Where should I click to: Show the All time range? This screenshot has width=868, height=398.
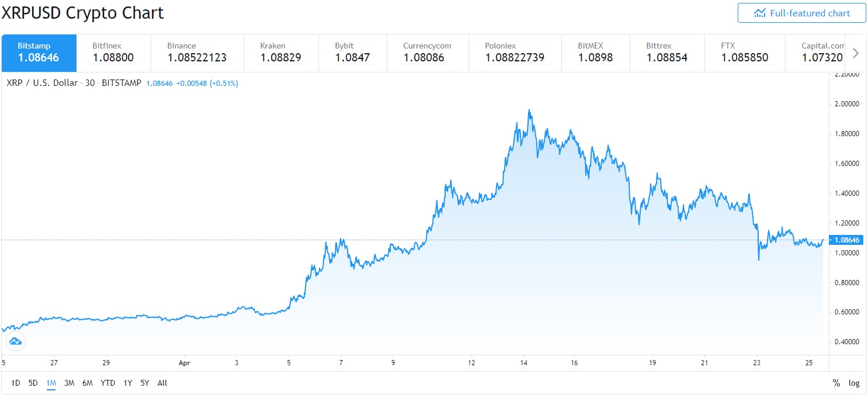pyautogui.click(x=162, y=383)
